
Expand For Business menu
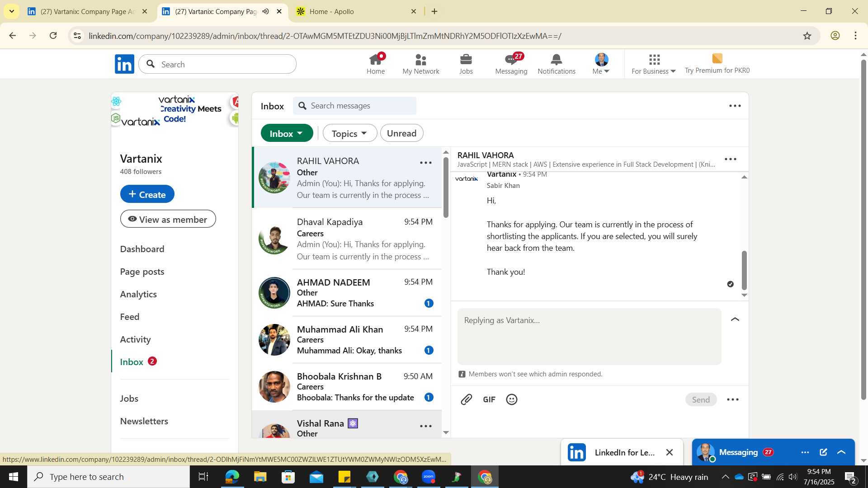pyautogui.click(x=654, y=64)
